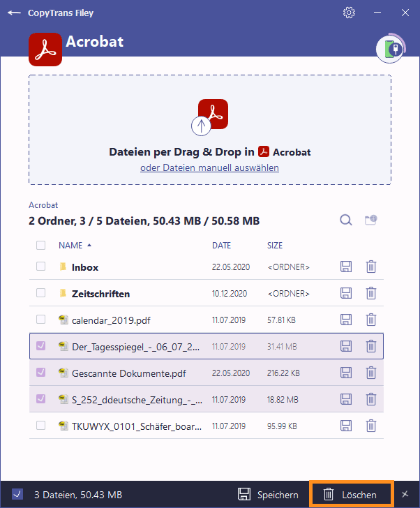Uncheck Gescannte Dokumente.pdf checkbox
This screenshot has width=420, height=508.
tap(40, 373)
